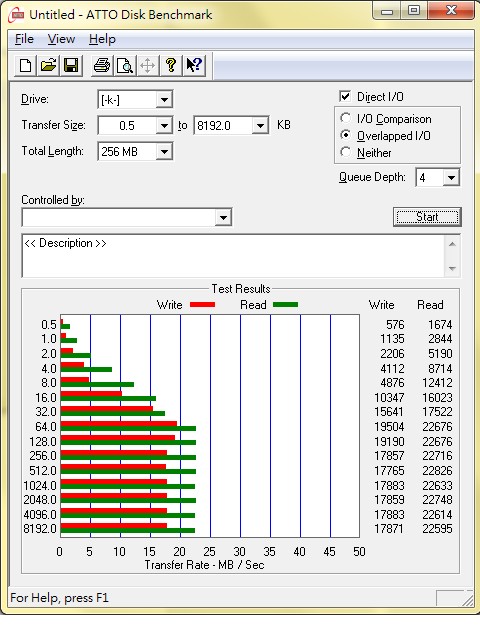The width and height of the screenshot is (480, 640).
Task: Select the Overlapped I/O radio button
Action: (345, 135)
